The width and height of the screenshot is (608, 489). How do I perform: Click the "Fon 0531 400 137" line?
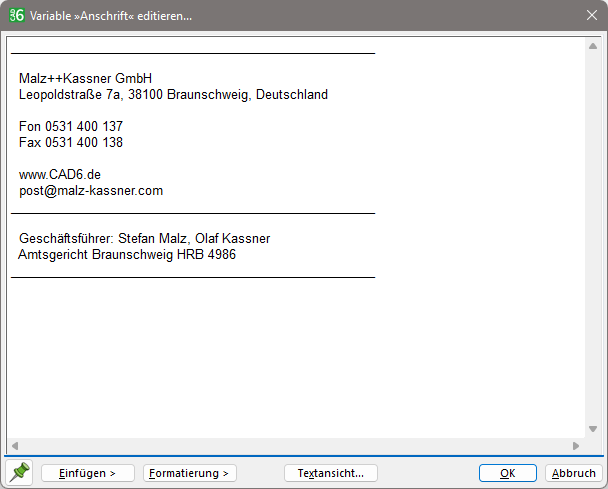(71, 126)
